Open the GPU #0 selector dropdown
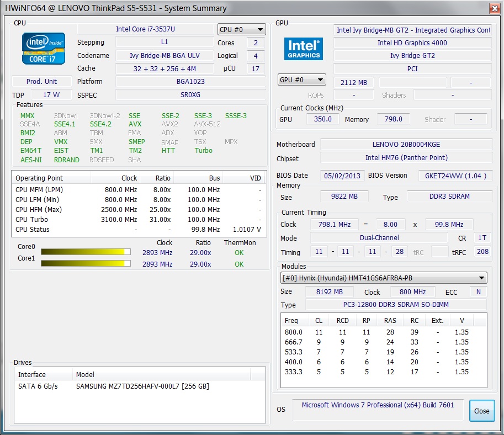This screenshot has width=504, height=435. pyautogui.click(x=302, y=79)
